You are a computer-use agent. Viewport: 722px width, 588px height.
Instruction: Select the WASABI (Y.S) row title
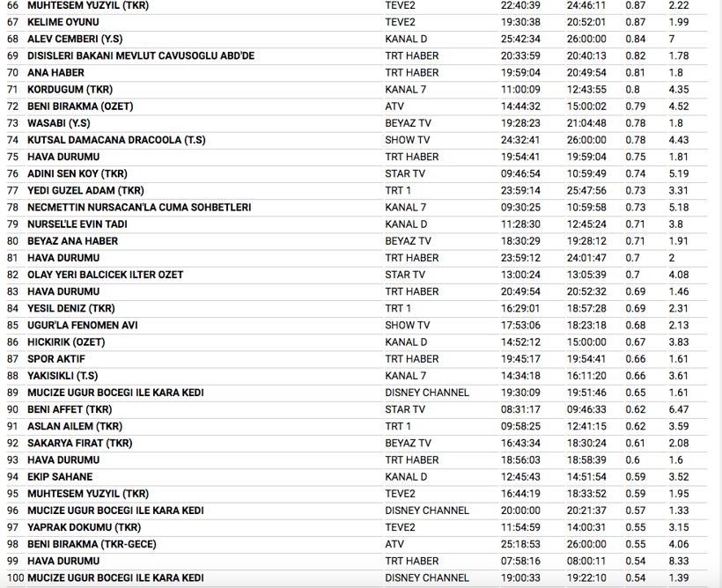point(60,123)
